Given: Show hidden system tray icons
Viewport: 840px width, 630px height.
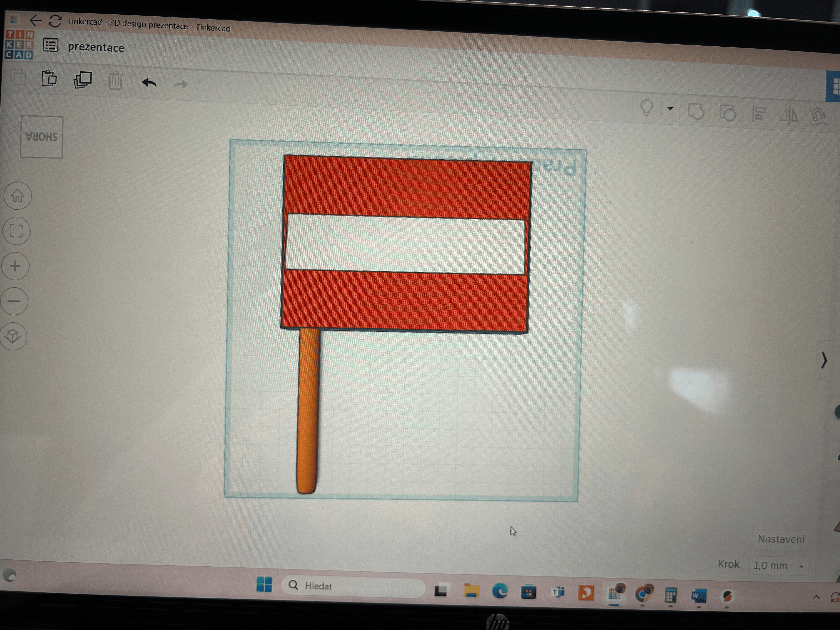Looking at the screenshot, I should point(816,597).
